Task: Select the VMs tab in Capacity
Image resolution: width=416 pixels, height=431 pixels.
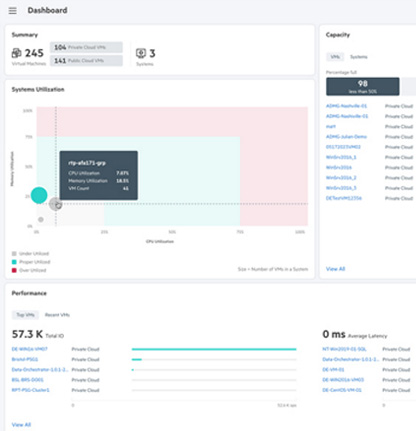Action: (335, 57)
